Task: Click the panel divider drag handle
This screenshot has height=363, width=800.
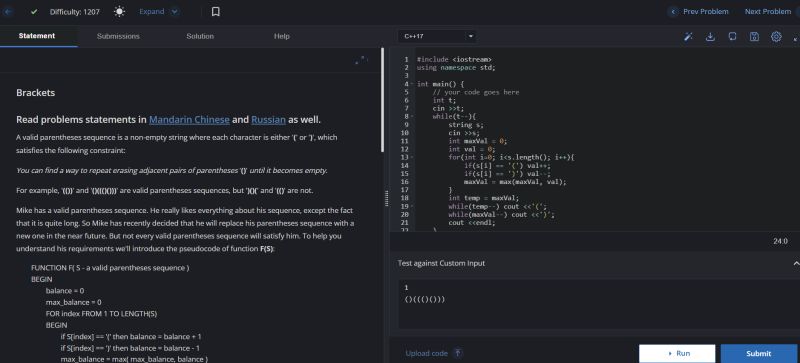Action: (386, 199)
